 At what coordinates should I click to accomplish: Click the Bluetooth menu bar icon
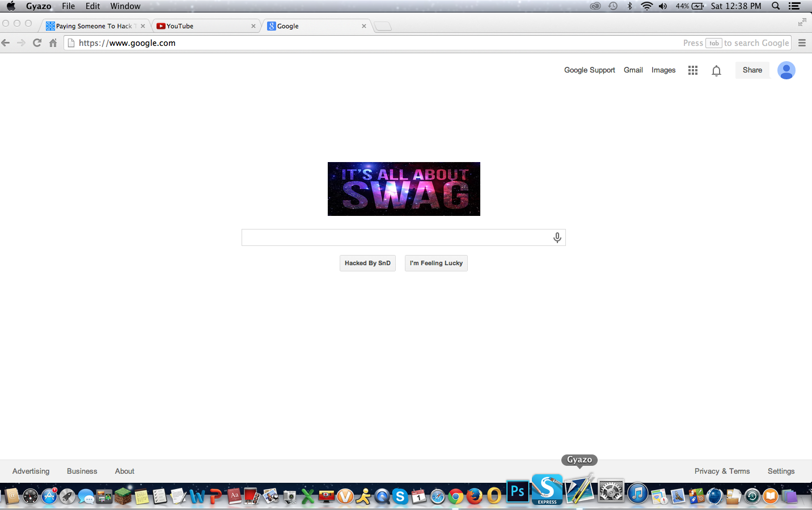click(x=629, y=6)
